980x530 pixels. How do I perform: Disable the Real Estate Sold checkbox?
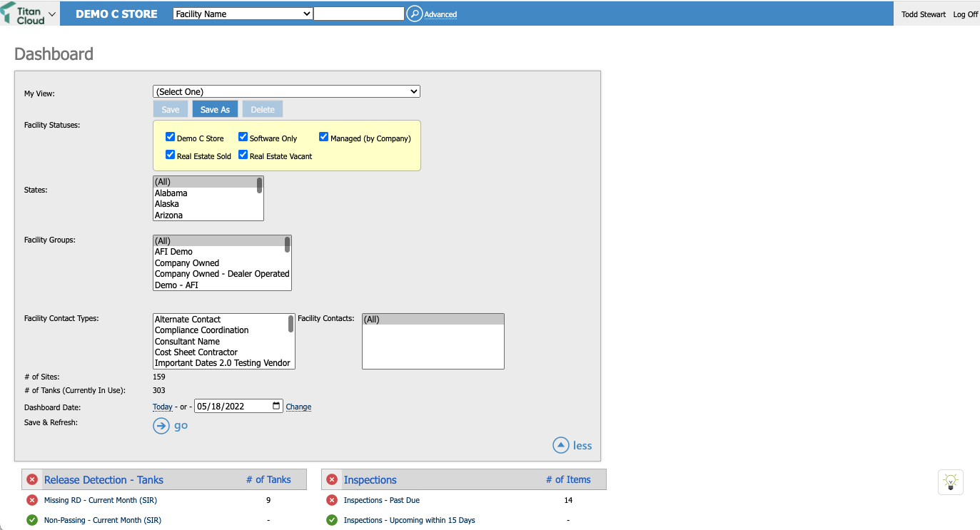point(170,154)
